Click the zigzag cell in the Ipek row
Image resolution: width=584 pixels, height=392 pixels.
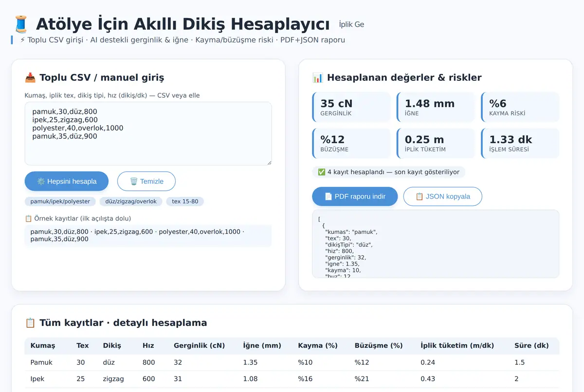click(x=113, y=379)
